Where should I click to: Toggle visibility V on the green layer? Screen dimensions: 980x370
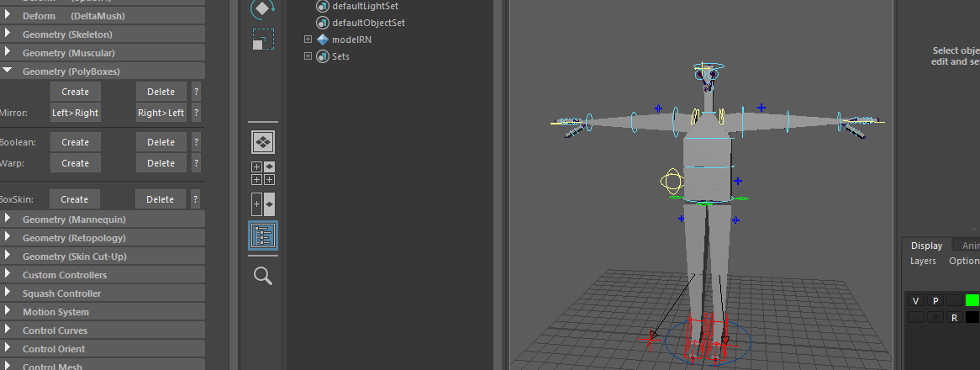[915, 301]
